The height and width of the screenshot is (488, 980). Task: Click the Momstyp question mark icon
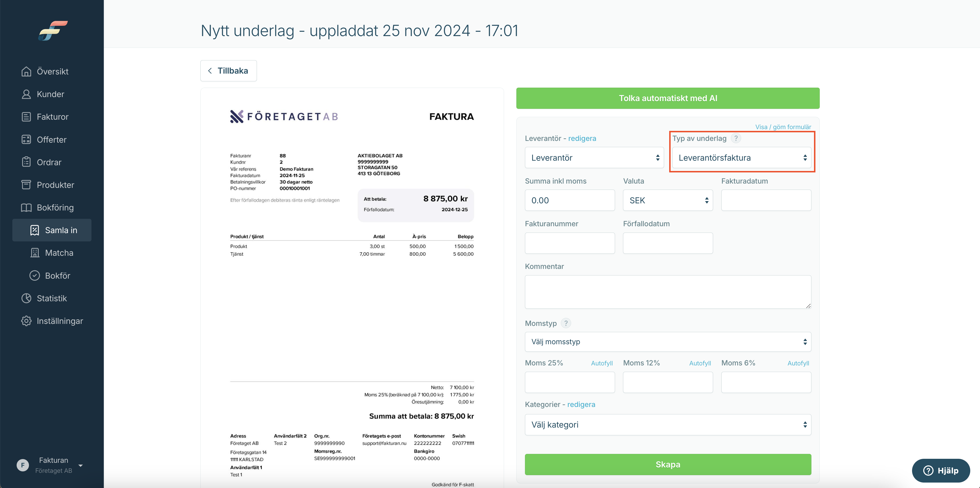pos(566,323)
